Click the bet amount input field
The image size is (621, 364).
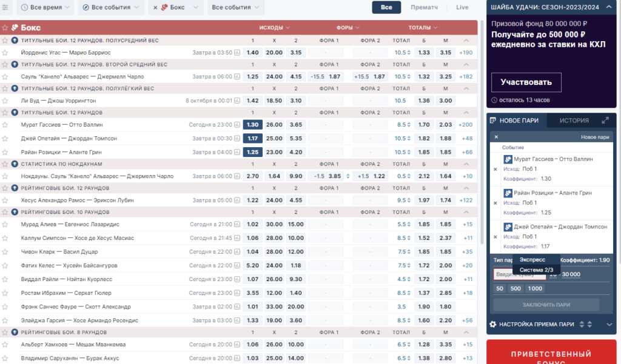click(x=520, y=274)
